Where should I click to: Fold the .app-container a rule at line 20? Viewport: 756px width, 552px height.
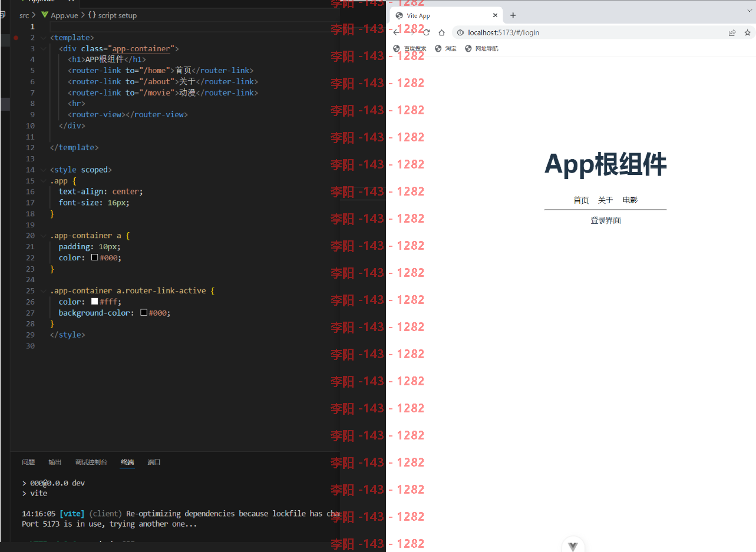point(43,236)
